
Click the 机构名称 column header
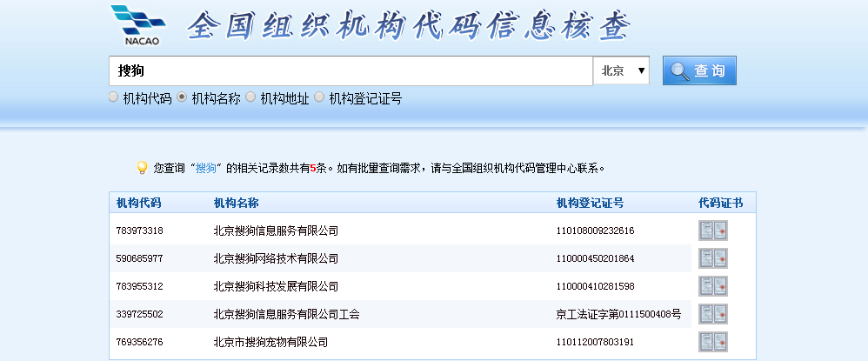point(236,204)
